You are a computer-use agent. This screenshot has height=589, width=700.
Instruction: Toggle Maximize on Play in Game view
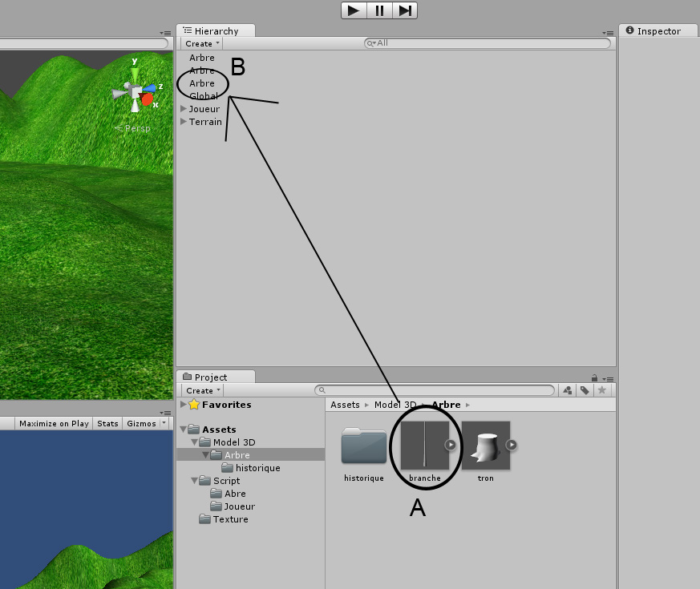53,423
